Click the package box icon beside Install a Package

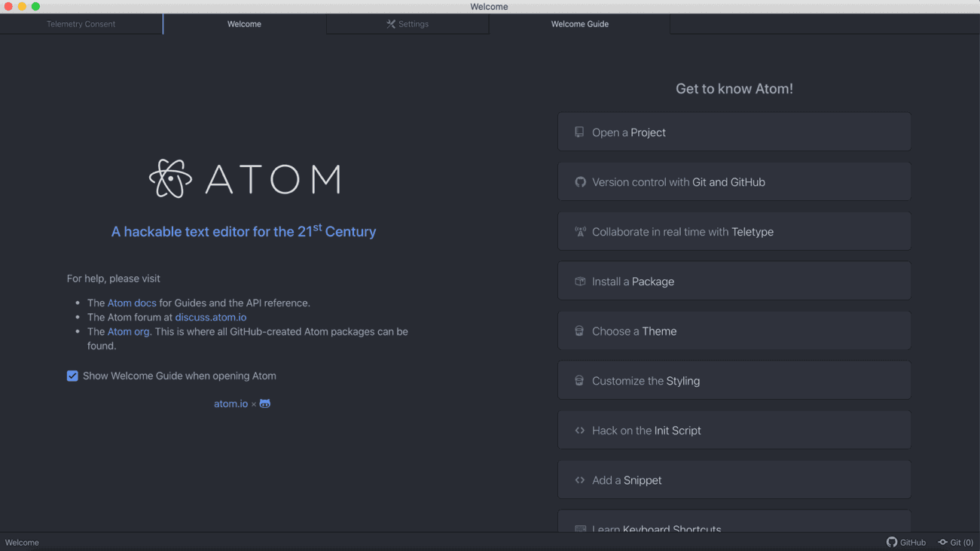coord(580,282)
